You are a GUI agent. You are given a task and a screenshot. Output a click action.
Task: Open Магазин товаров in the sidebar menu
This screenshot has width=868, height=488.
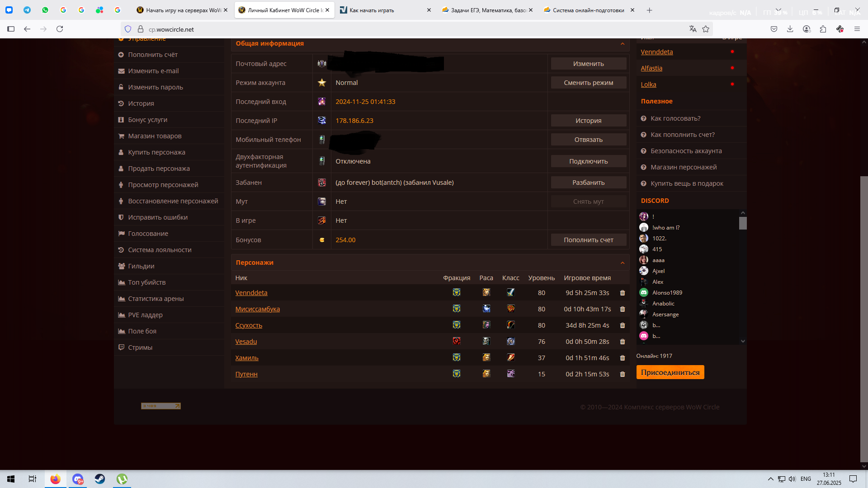tap(155, 136)
